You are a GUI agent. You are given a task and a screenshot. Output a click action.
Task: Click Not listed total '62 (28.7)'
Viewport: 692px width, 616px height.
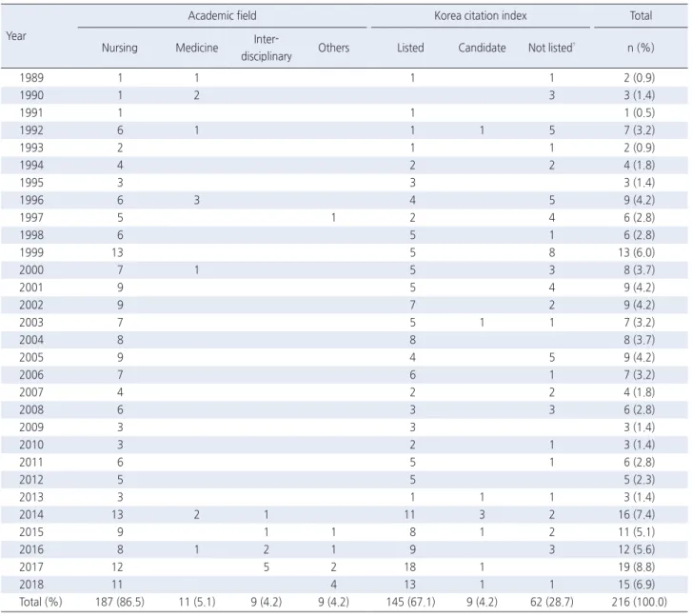pos(552,602)
